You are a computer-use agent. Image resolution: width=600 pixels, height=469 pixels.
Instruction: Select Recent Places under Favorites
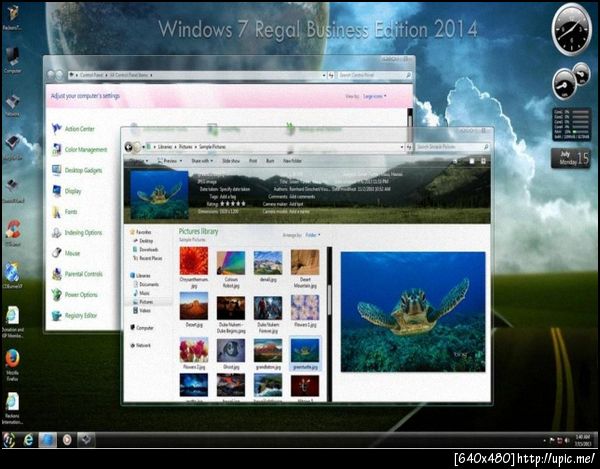point(147,258)
